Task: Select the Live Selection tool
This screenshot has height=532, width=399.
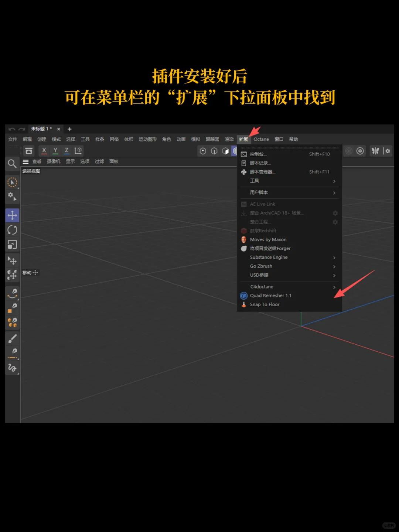Action: pyautogui.click(x=12, y=182)
